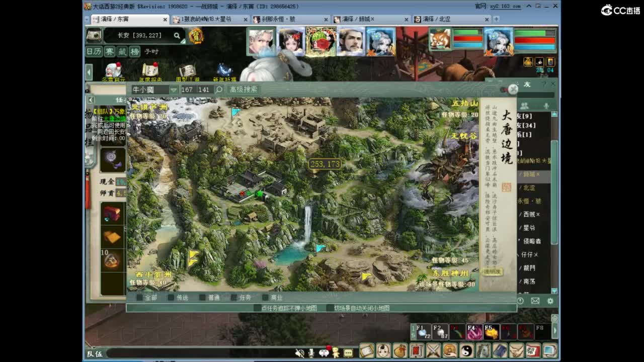This screenshot has width=644, height=362.
Task: Check the 商业 map filter
Action: [x=265, y=297]
